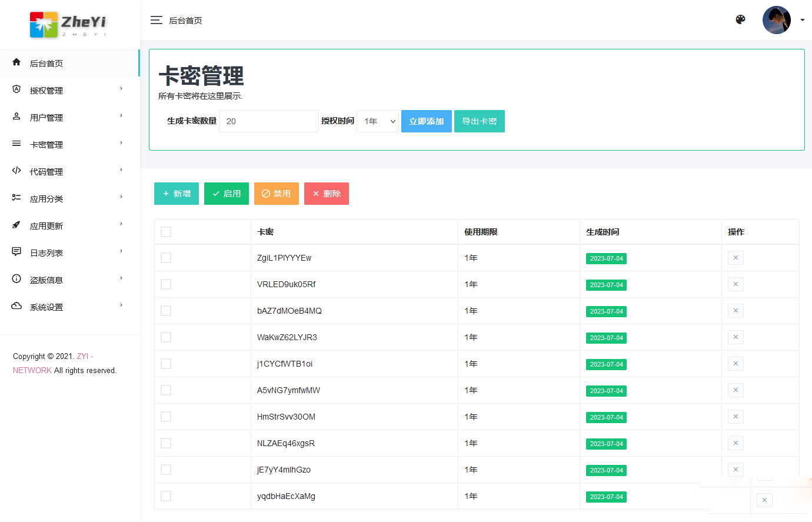Viewport: 812px width, 522px height.
Task: Click the home icon beside 后台首页
Action: click(16, 62)
